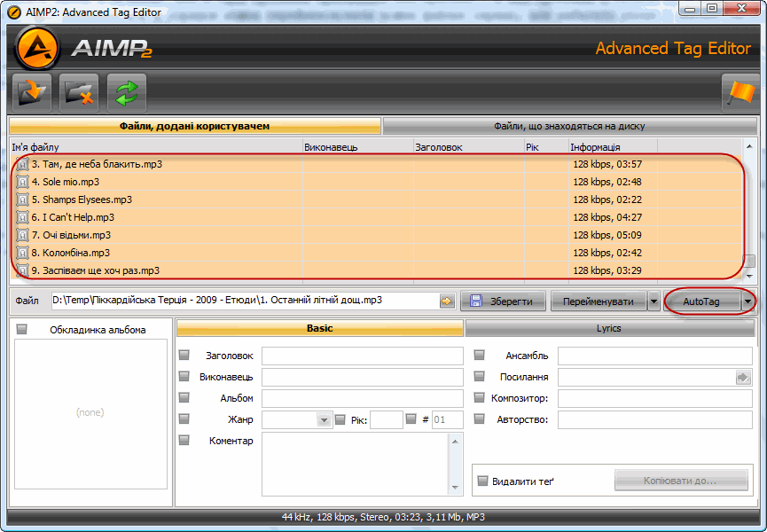Click the Коментар text area
This screenshot has height=532, width=767.
point(356,464)
